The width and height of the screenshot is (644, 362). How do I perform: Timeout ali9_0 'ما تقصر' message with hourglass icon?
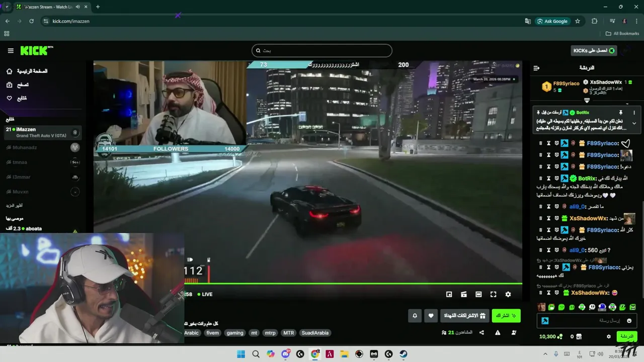coord(549,207)
